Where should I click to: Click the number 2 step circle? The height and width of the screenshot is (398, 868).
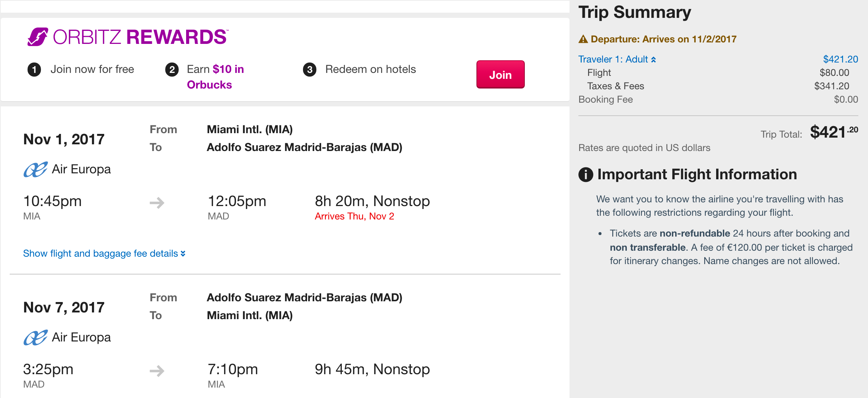point(172,70)
